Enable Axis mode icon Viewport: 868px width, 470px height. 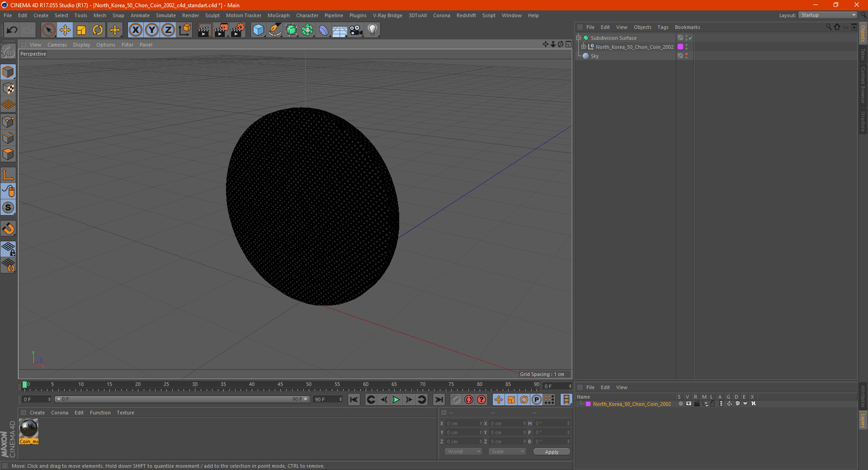(8, 175)
